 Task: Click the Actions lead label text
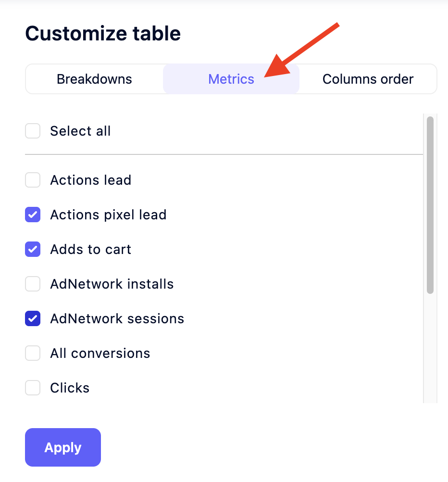[x=90, y=180]
